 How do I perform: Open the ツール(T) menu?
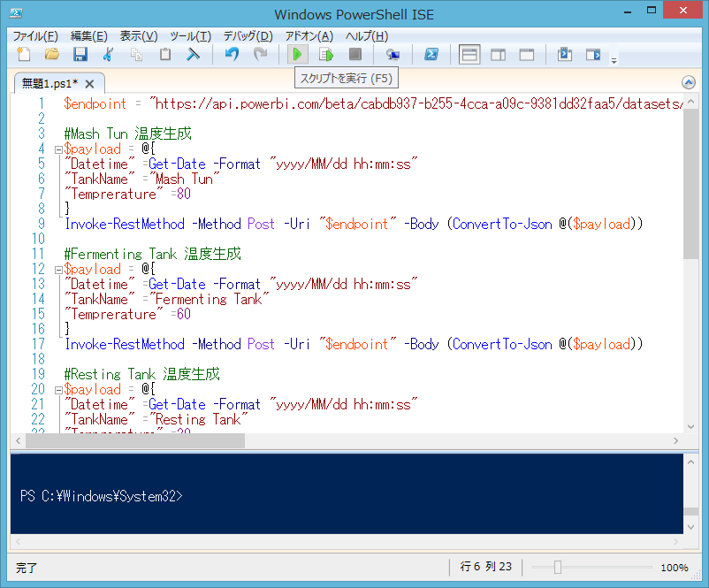coord(190,36)
